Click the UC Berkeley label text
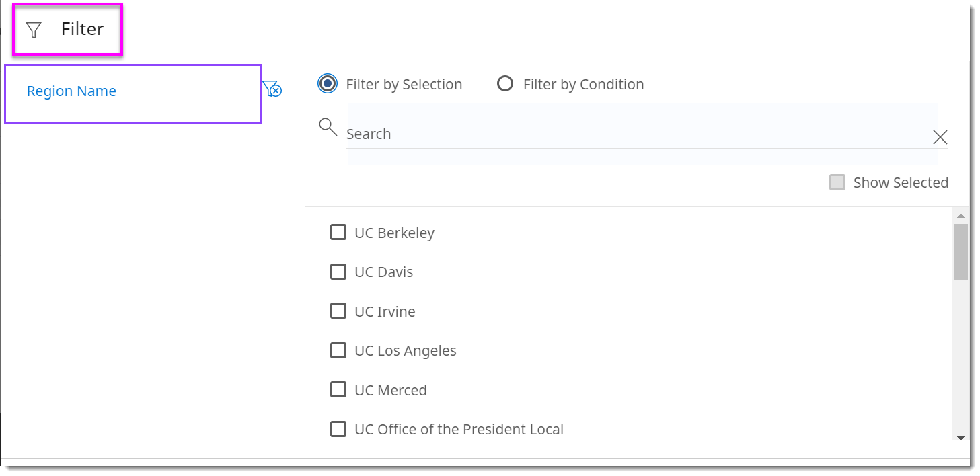 click(x=394, y=233)
